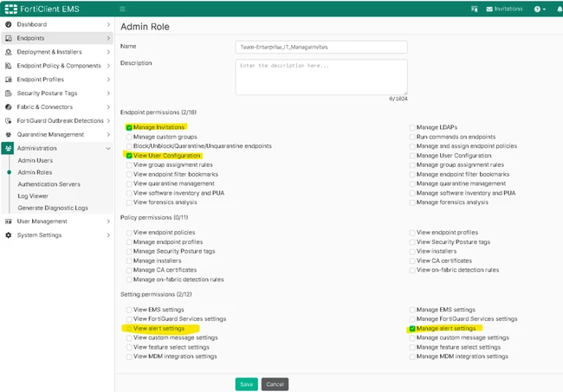
Task: Click the Endpoint Profiles sidebar icon
Action: [x=9, y=80]
